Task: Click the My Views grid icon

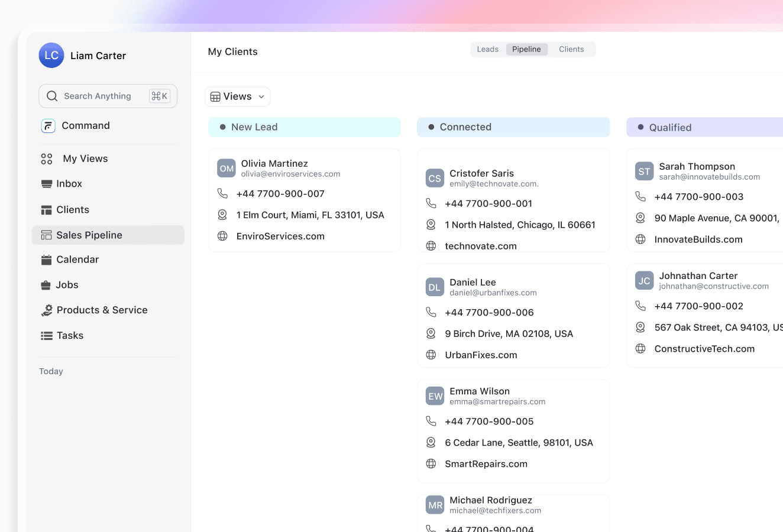Action: 47,159
